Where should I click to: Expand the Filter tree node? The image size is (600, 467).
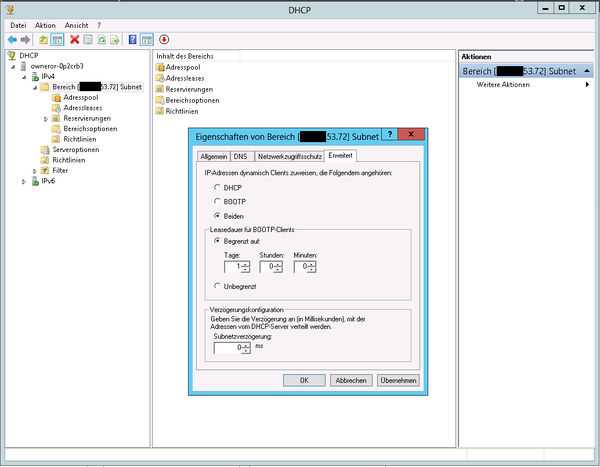tap(34, 171)
